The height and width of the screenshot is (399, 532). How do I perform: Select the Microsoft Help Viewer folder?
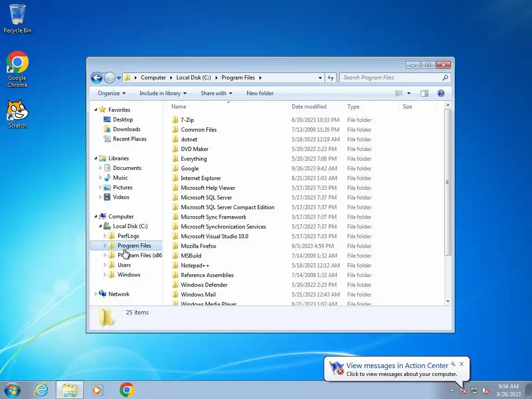tap(208, 187)
